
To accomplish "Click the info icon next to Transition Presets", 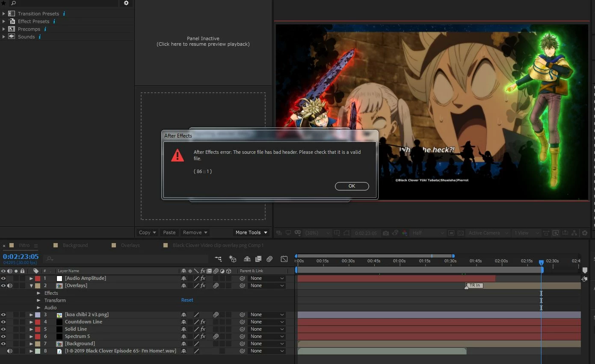I will point(64,14).
